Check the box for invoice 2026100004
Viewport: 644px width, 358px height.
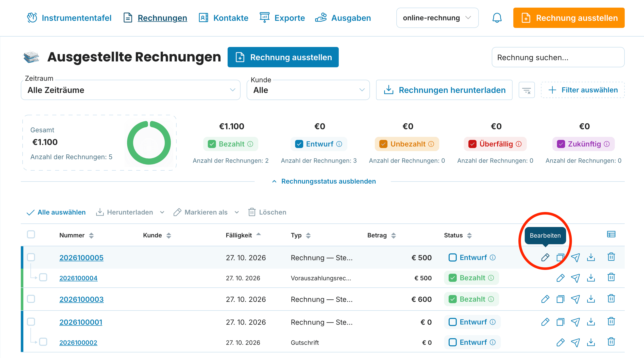pos(43,278)
